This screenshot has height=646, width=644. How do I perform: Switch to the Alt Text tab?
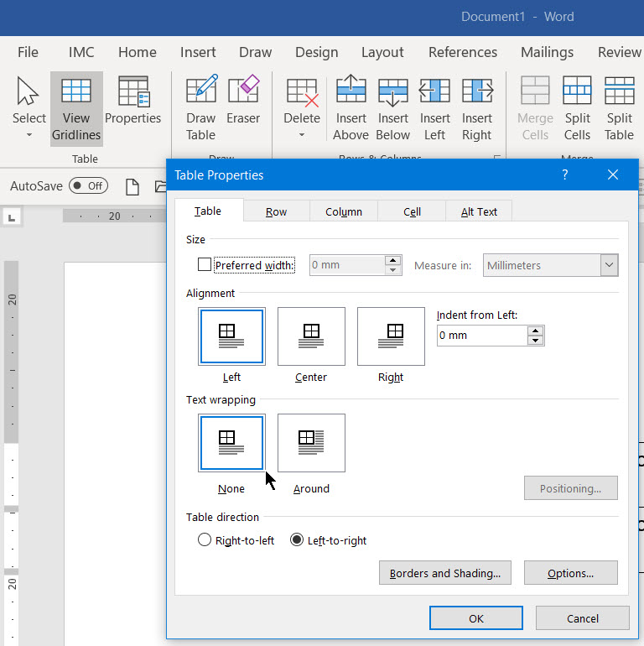coord(479,211)
